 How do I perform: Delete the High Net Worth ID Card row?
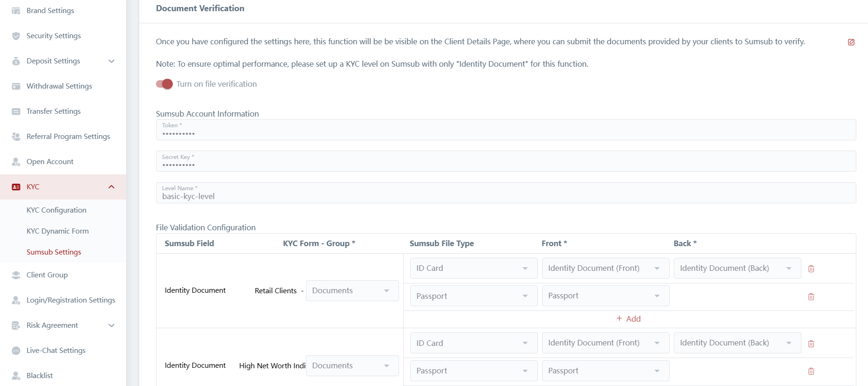pos(811,344)
